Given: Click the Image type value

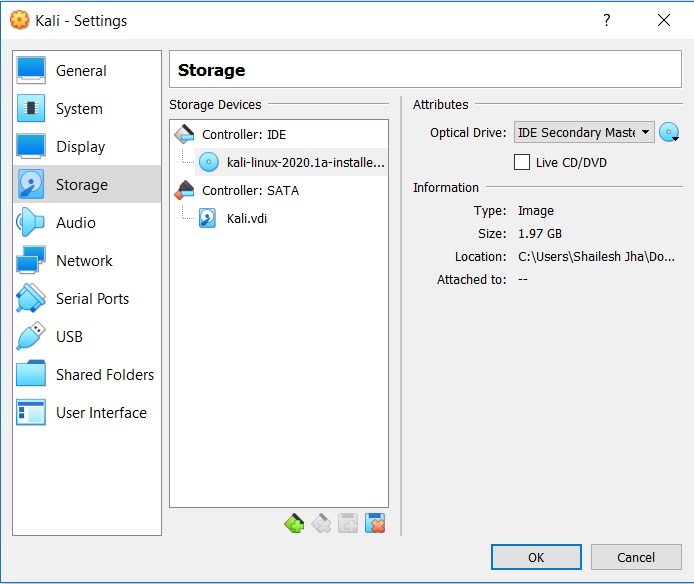Looking at the screenshot, I should pos(536,211).
